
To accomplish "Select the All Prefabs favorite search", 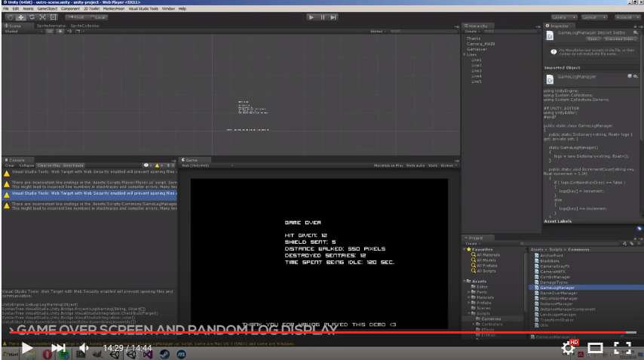I will coord(484,266).
